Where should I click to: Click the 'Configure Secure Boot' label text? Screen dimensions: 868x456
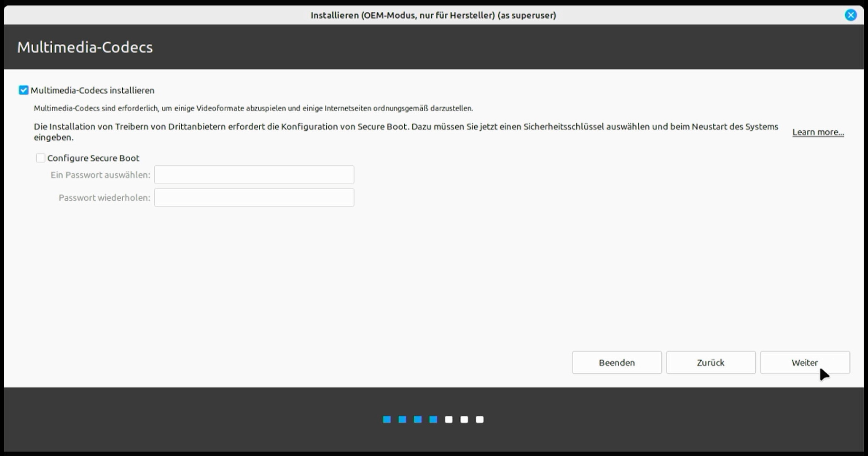pos(93,158)
